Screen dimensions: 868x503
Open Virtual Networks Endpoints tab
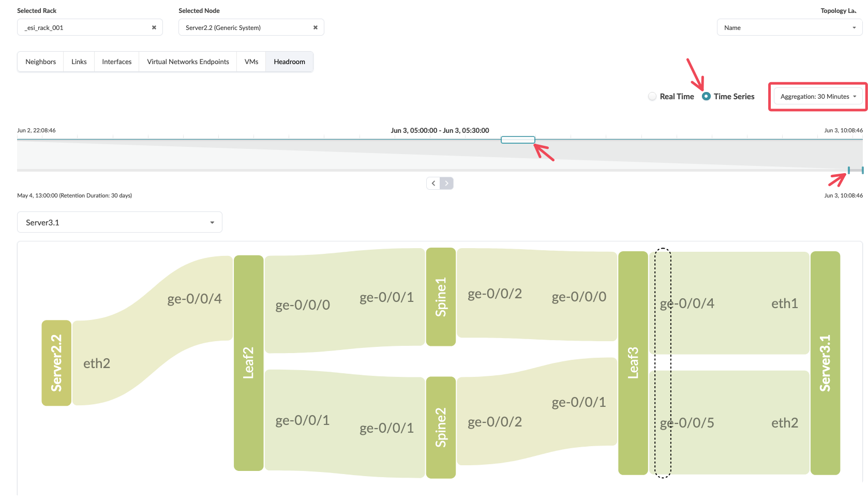(188, 62)
